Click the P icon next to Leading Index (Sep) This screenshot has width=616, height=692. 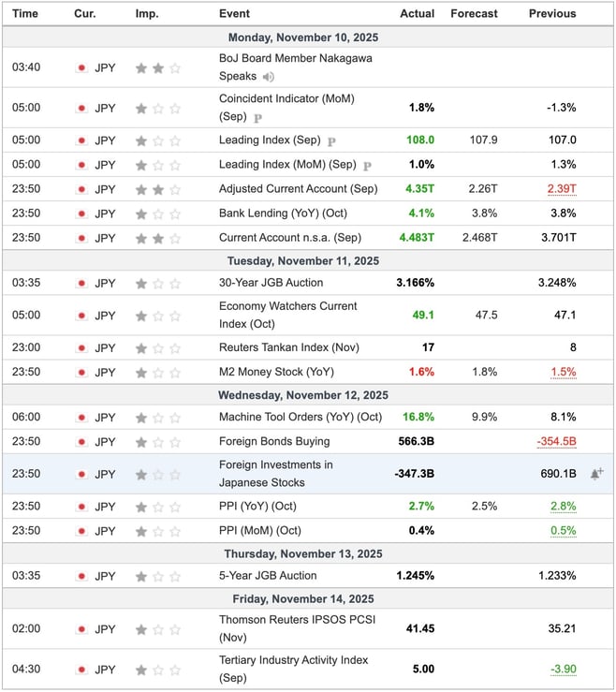330,140
